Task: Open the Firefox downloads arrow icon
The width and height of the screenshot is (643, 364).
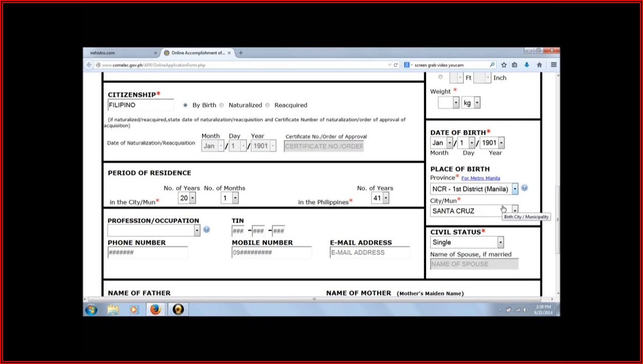Action: tap(527, 65)
